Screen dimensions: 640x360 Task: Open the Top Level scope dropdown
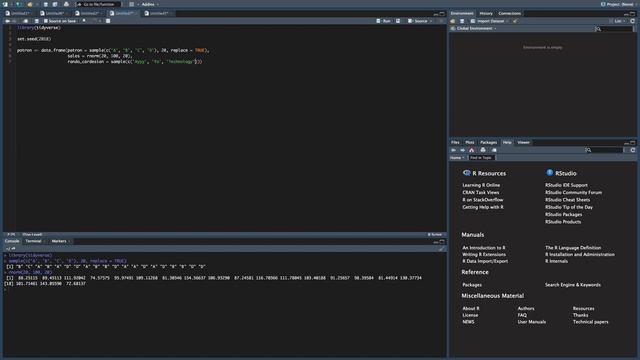(x=33, y=235)
